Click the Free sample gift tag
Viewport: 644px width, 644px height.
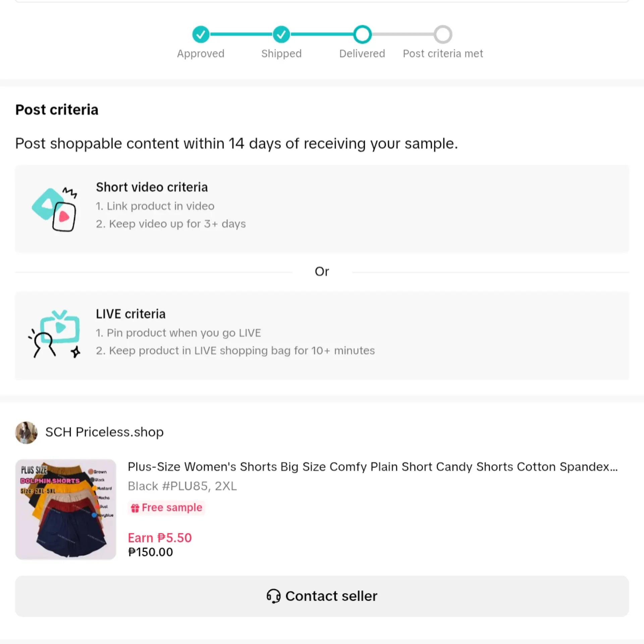pos(166,507)
